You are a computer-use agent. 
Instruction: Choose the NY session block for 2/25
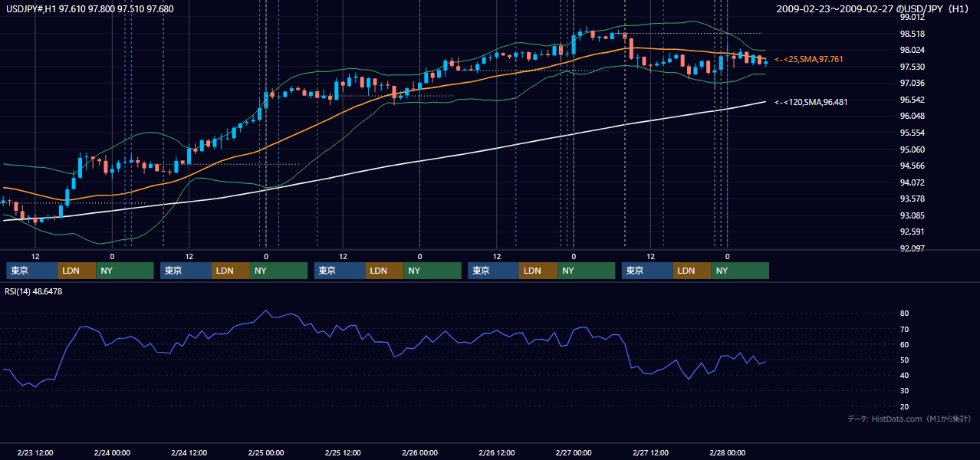[432, 271]
